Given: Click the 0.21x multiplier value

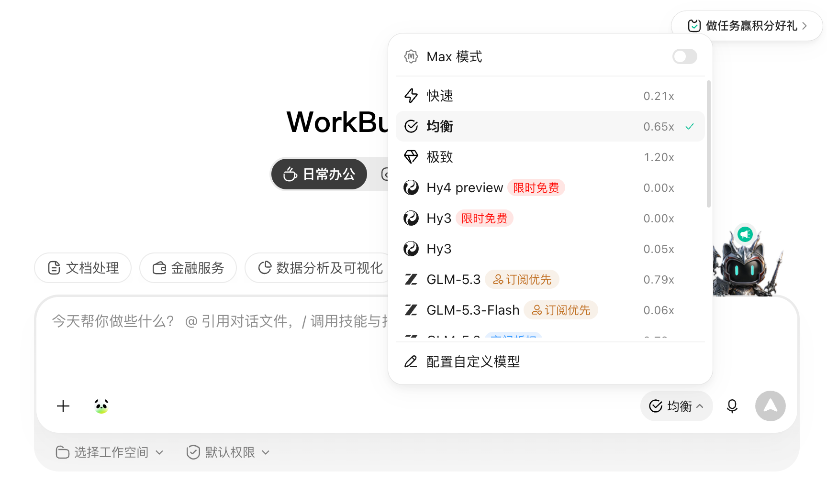Looking at the screenshot, I should (x=659, y=96).
